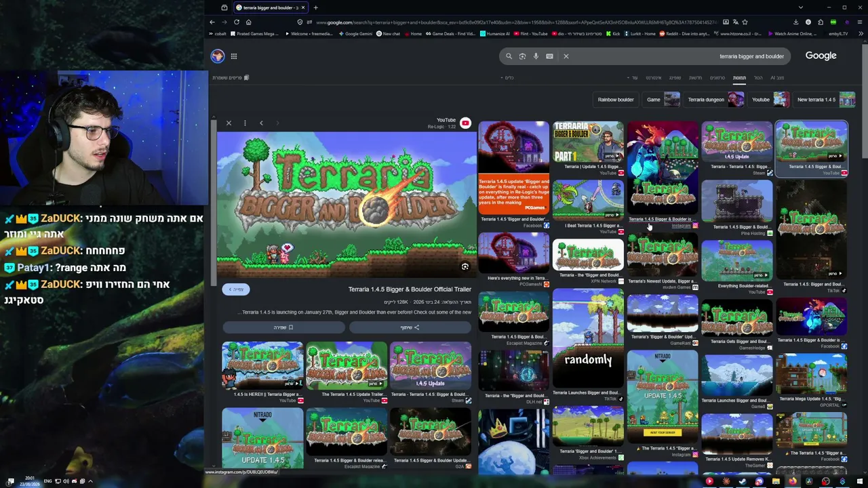This screenshot has height=488, width=868.
Task: Switch to the 'חדשות' news tab
Action: coord(696,78)
